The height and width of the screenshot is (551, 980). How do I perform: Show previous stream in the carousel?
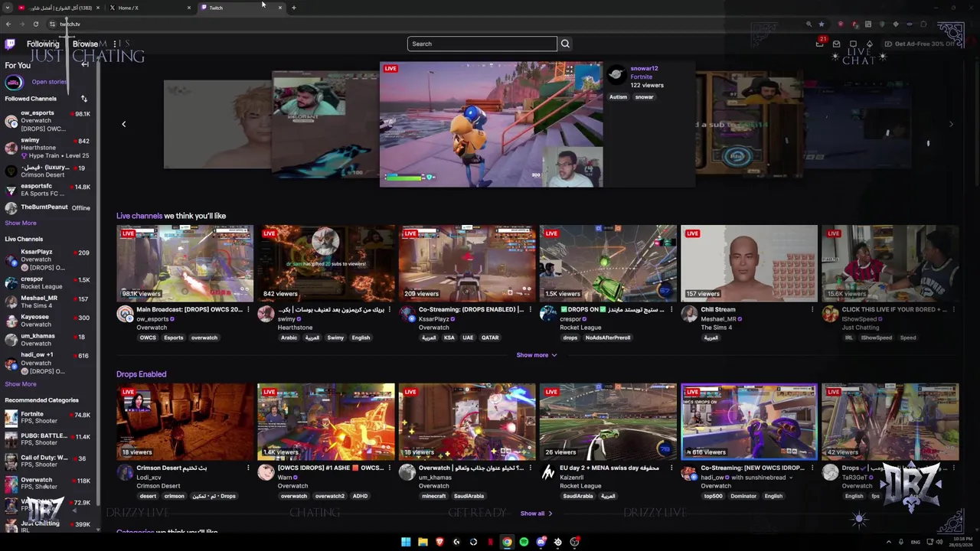(123, 124)
